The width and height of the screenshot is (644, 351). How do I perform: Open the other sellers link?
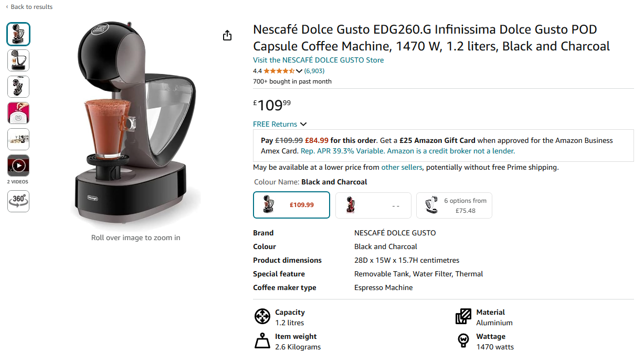[402, 167]
